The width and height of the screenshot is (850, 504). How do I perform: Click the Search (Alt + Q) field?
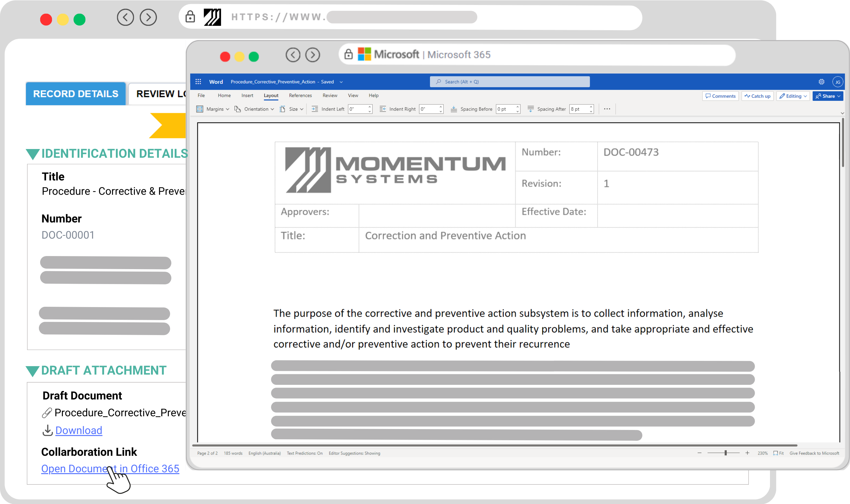click(x=509, y=82)
